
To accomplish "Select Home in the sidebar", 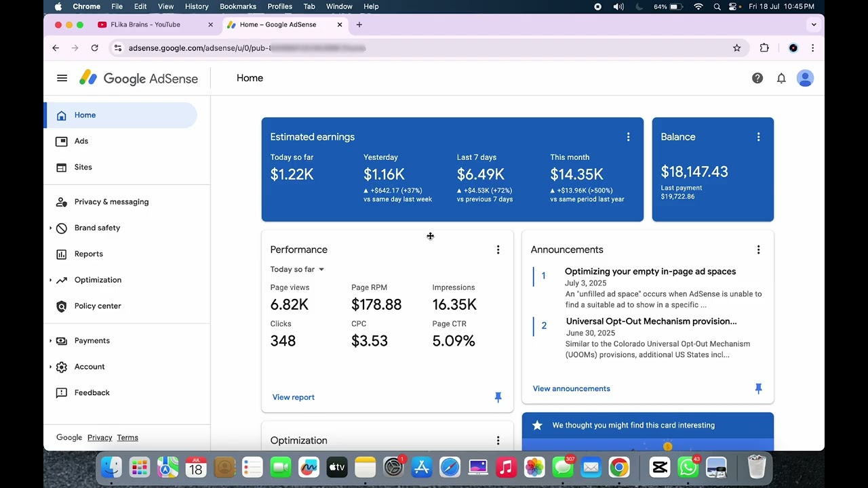I will coord(121,115).
